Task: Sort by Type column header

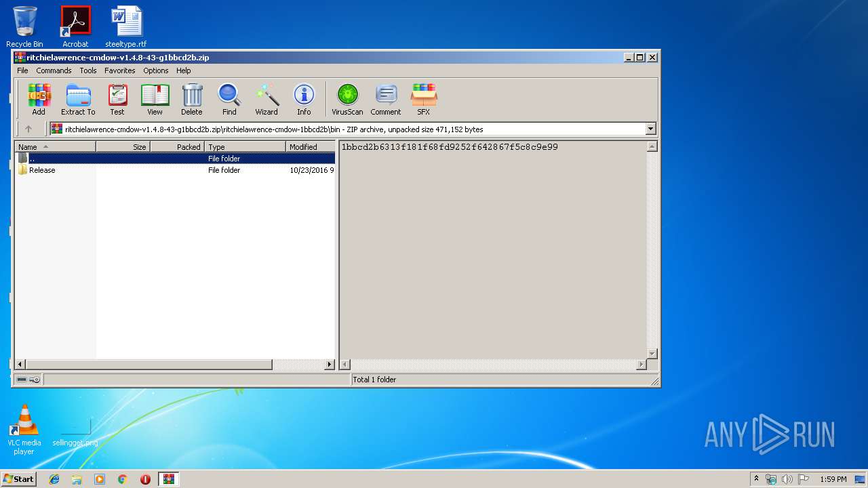Action: 245,146
